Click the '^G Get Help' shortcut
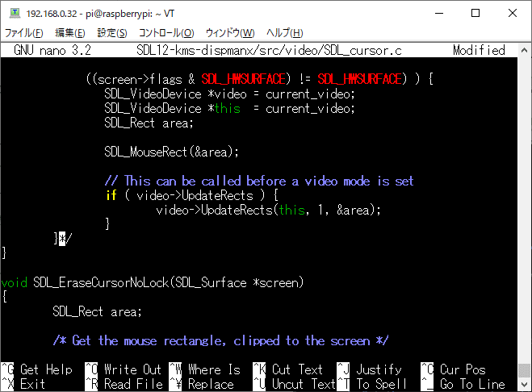Viewport: 532px width, 392px height. coord(36,369)
